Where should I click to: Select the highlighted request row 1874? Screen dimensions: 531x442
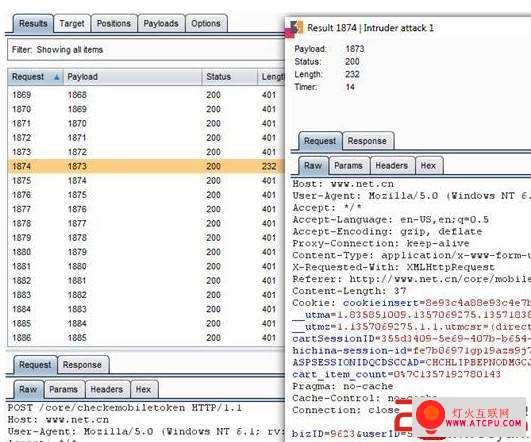(146, 166)
